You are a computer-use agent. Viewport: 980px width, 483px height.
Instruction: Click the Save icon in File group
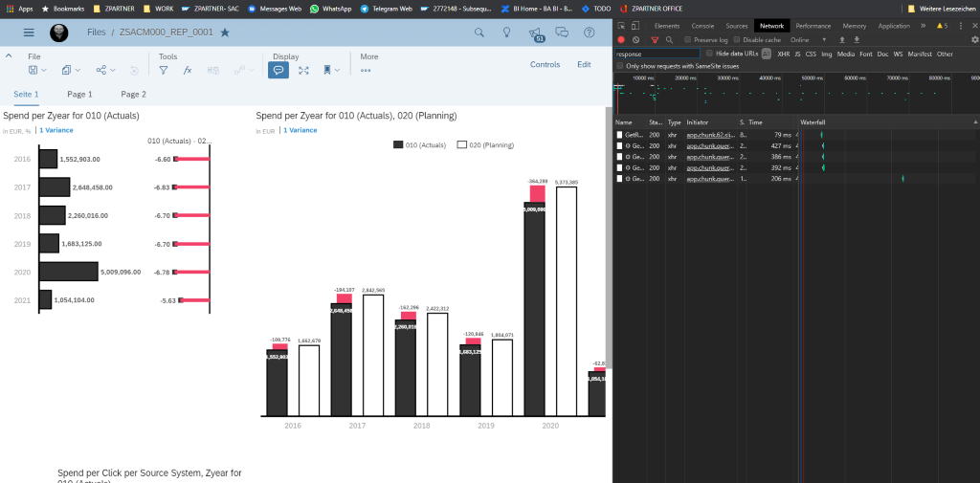pyautogui.click(x=33, y=71)
